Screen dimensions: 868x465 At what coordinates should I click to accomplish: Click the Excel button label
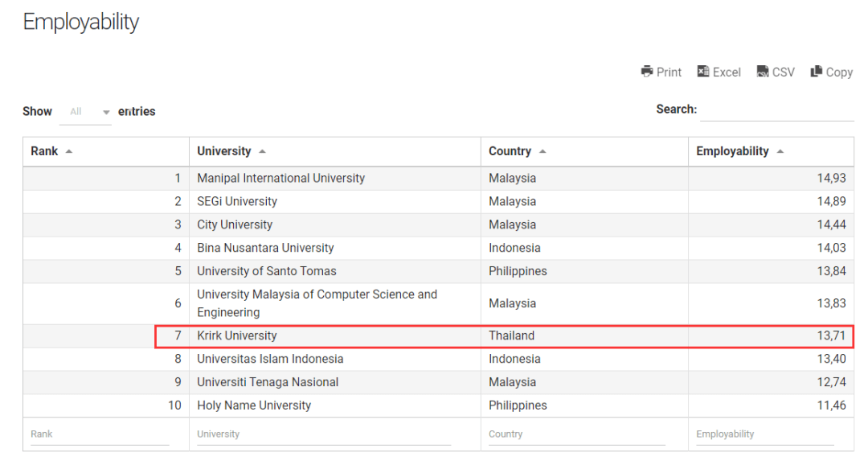[727, 72]
